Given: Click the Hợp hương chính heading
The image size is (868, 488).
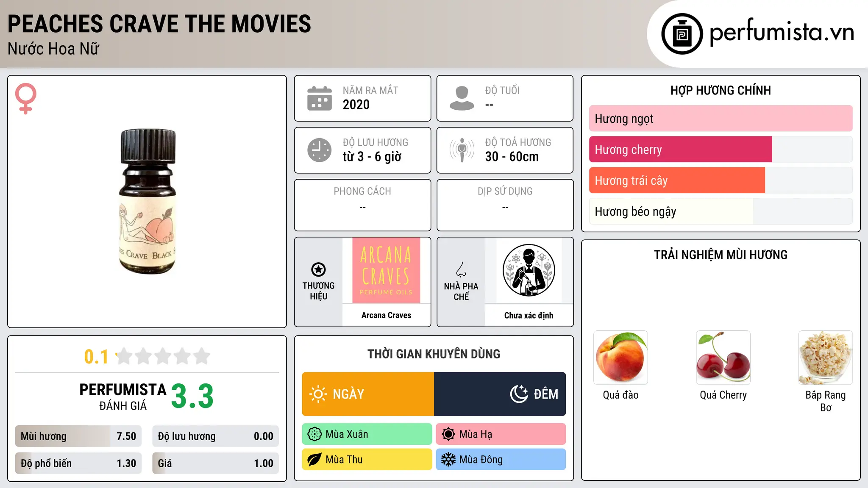Looking at the screenshot, I should (721, 90).
